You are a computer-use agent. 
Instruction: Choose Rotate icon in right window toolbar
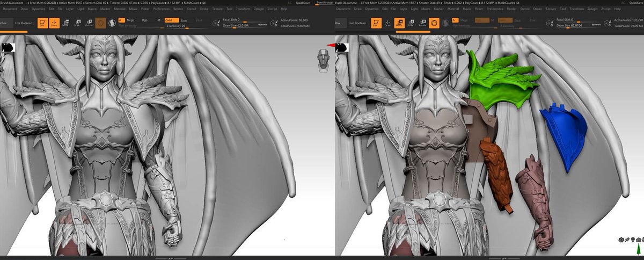pos(422,23)
